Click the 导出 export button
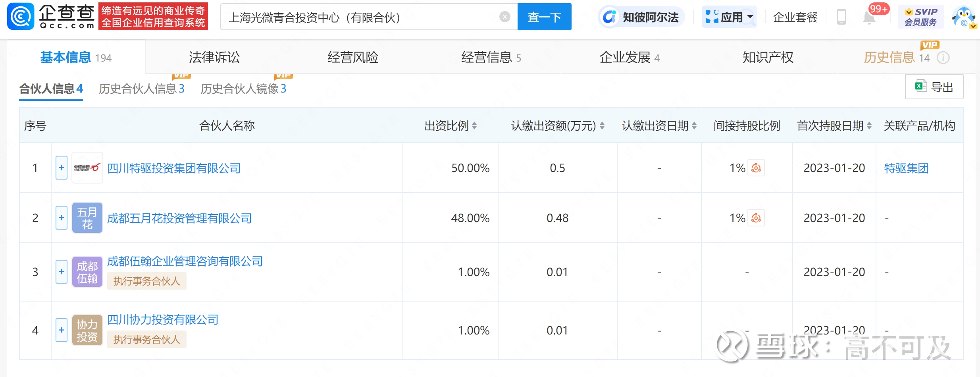The height and width of the screenshot is (377, 980). point(934,87)
